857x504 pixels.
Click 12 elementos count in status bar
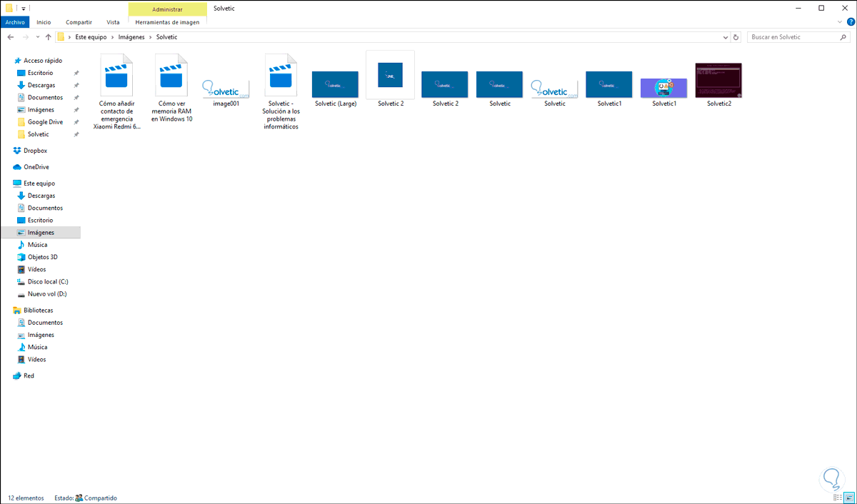(x=26, y=498)
